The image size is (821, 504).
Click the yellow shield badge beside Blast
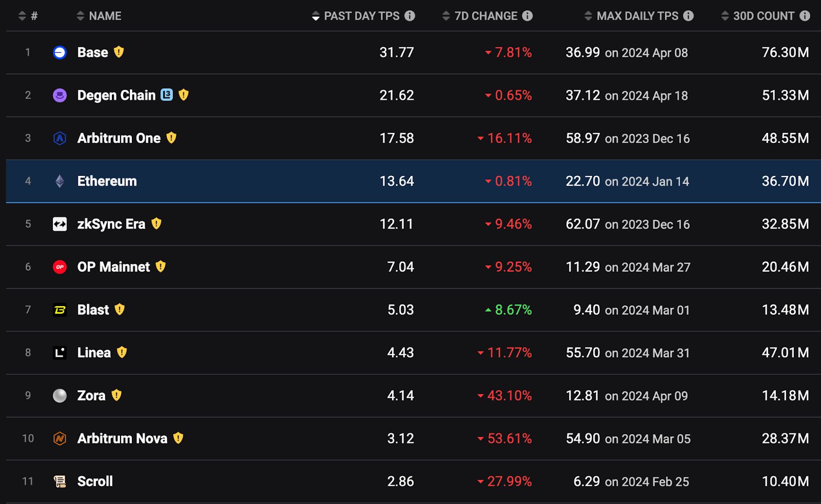120,309
